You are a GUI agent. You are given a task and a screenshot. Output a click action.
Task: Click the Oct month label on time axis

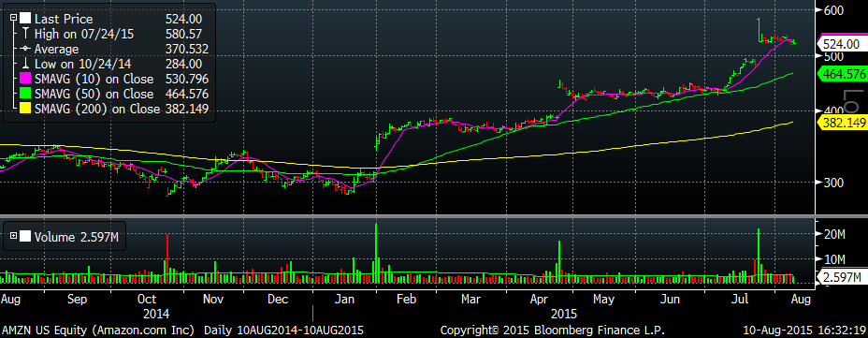pos(148,300)
